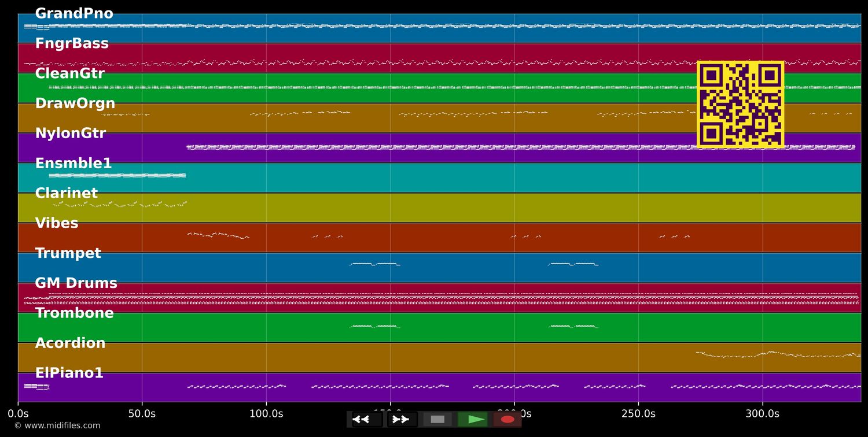
Task: Select the GrandPno track label
Action: pyautogui.click(x=74, y=14)
